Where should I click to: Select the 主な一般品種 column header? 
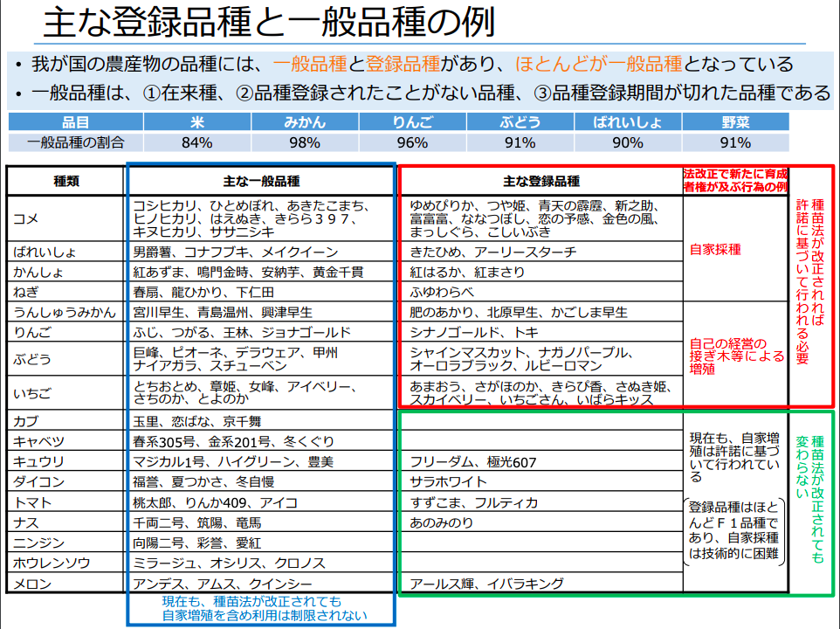[261, 182]
